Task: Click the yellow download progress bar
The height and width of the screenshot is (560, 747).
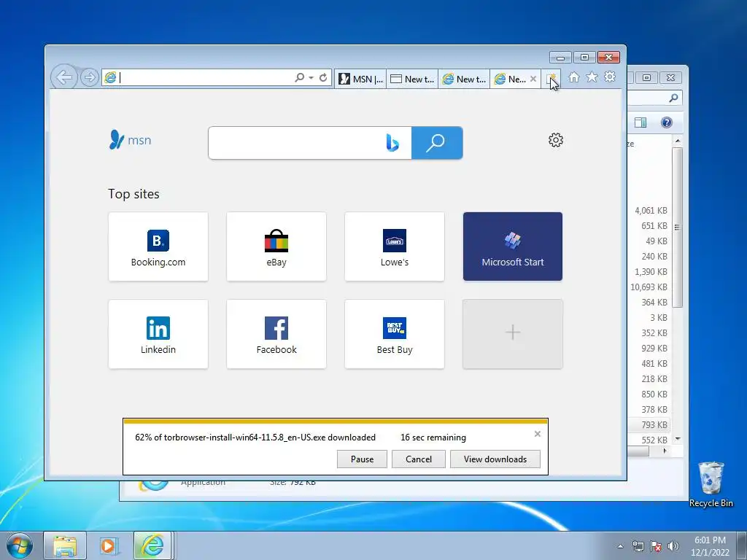Action: tap(336, 421)
